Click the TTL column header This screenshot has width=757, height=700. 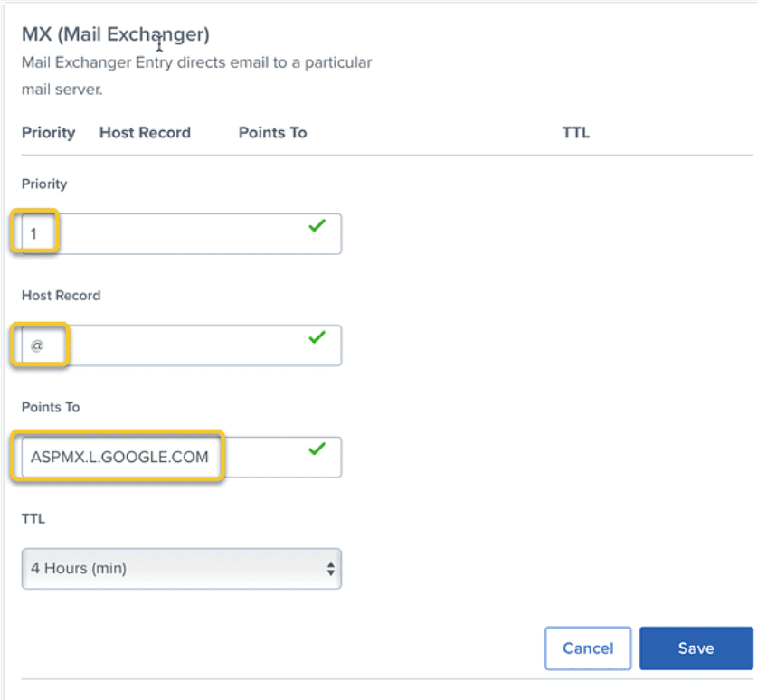tap(575, 133)
